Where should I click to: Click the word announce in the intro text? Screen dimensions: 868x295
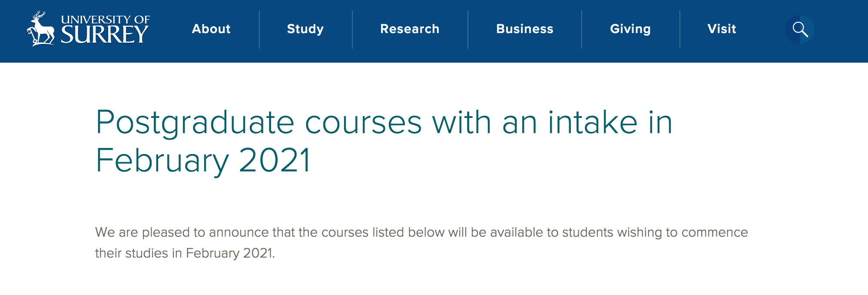[239, 232]
